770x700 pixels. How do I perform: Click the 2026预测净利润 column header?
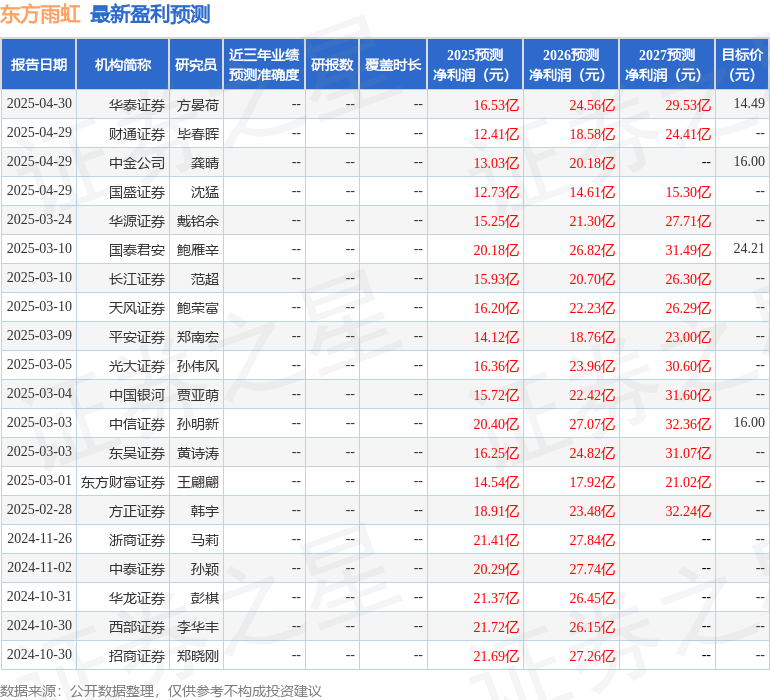[x=571, y=64]
